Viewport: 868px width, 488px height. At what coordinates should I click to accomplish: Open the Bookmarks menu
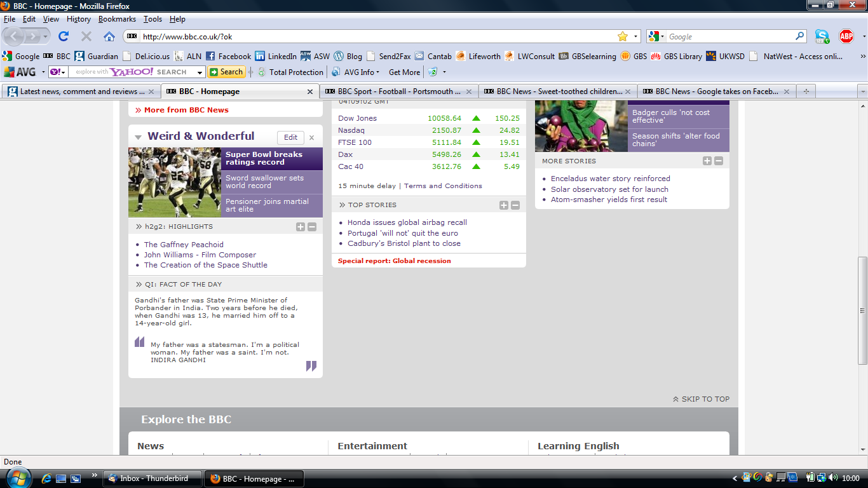point(117,19)
